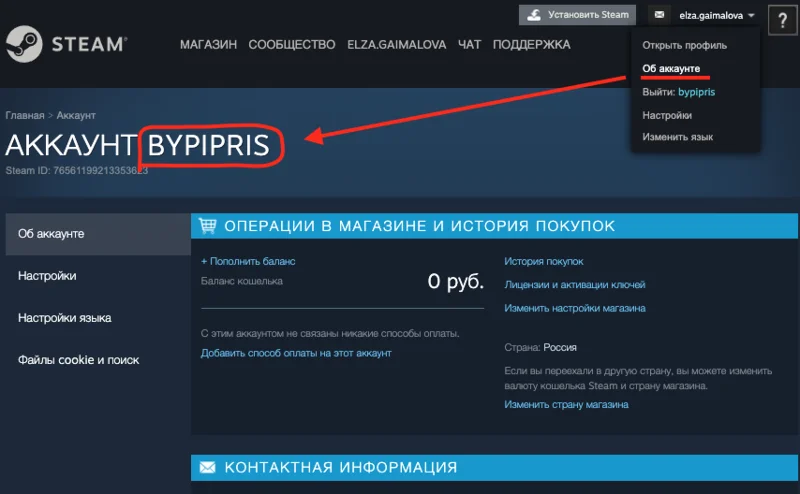Click Изменить страну магазина link

click(566, 405)
